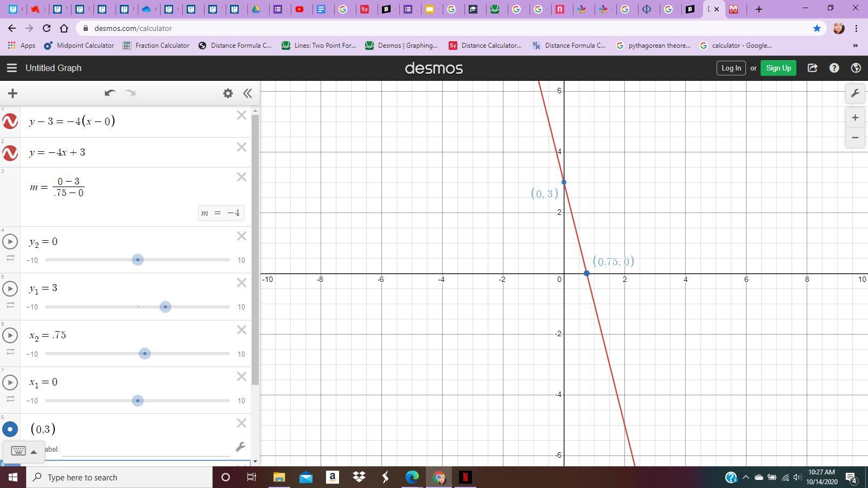Open the Desmos hamburger menu
Viewport: 868px width, 488px height.
(11, 68)
